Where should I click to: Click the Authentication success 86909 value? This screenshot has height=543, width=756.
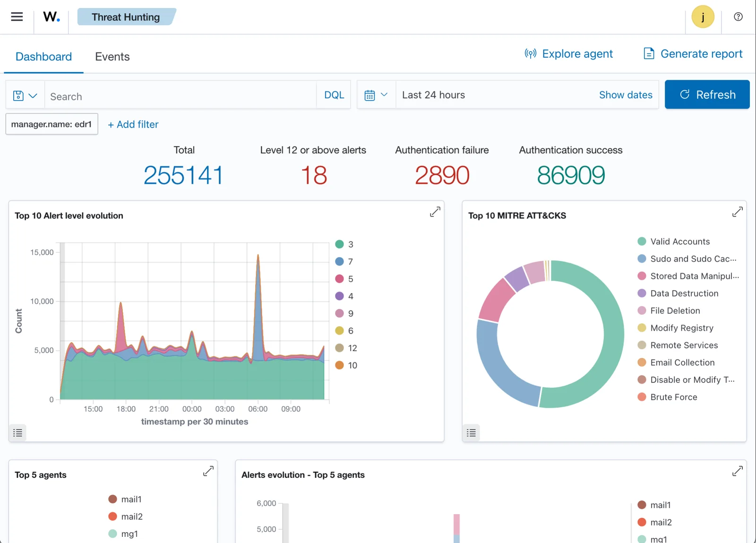571,175
